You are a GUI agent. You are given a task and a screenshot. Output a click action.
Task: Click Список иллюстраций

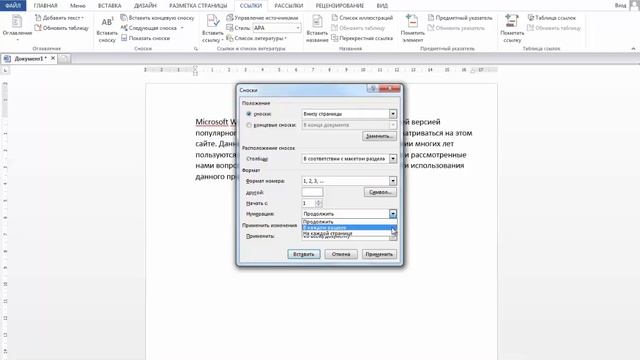tap(362, 18)
